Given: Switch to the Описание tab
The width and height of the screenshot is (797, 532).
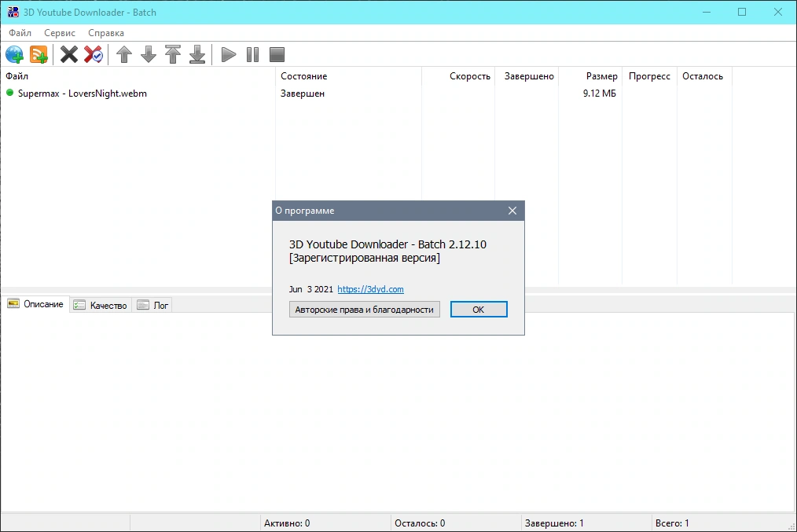Looking at the screenshot, I should (35, 304).
